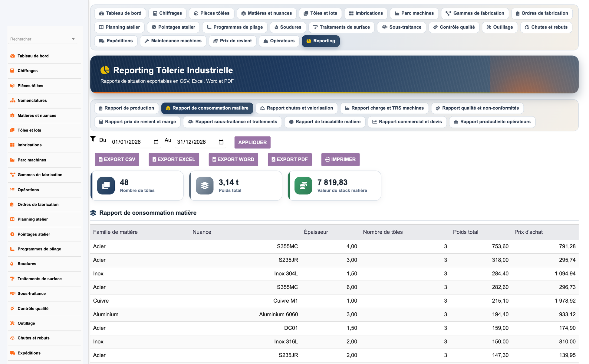The height and width of the screenshot is (364, 589).
Task: Click the Nomenclatures hierarchy icon in sidebar
Action: 12,100
